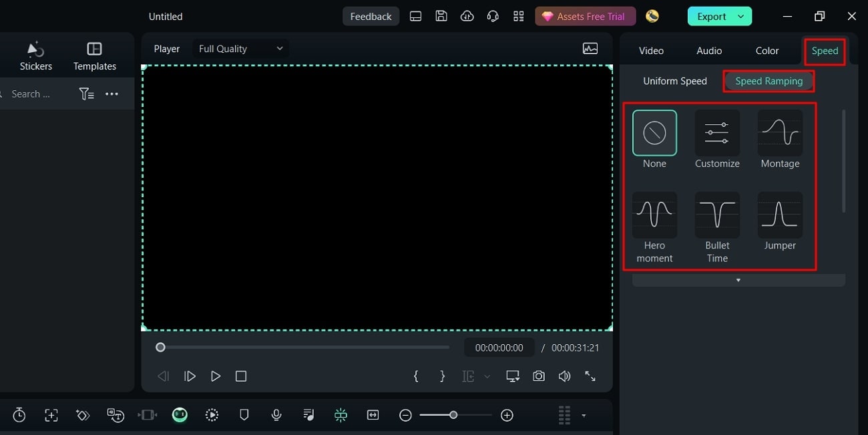This screenshot has width=868, height=435.
Task: Switch to Uniform Speed mode
Action: point(675,81)
